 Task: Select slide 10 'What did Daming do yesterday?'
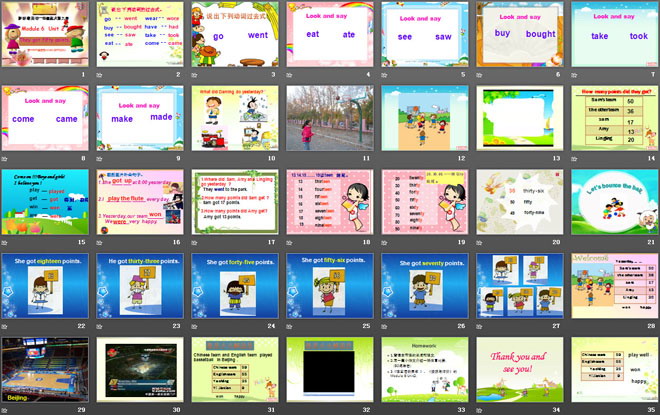[x=235, y=118]
